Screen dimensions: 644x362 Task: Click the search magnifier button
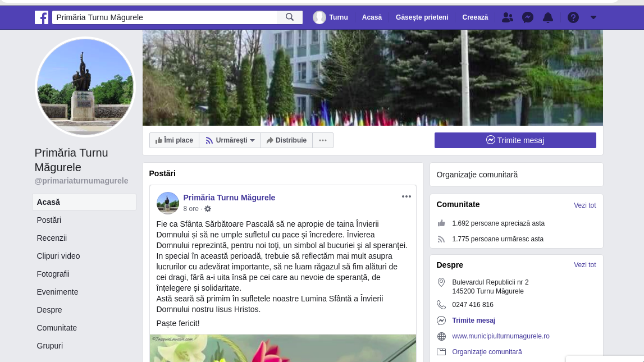(290, 17)
